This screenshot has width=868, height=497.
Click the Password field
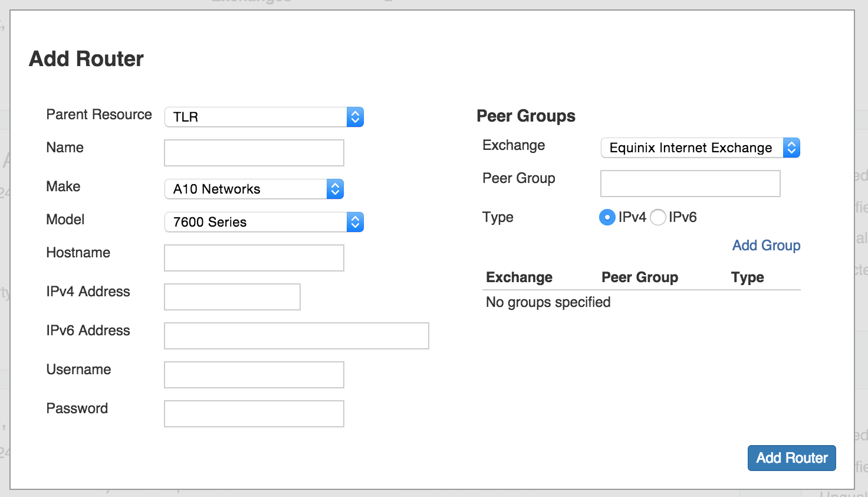point(254,414)
